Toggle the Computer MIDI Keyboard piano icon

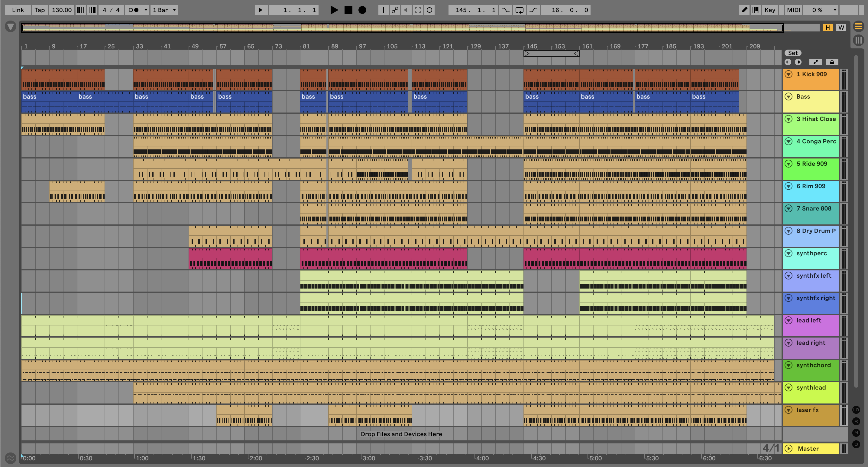(x=756, y=10)
